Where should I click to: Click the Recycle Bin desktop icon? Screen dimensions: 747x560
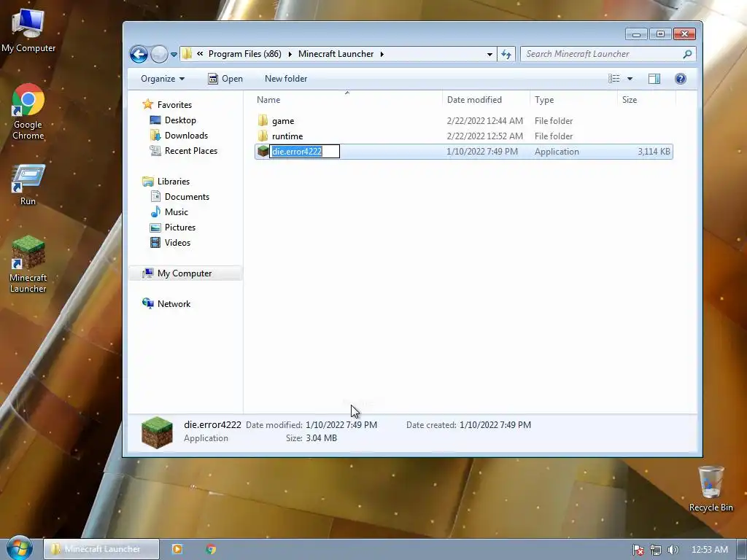pyautogui.click(x=711, y=489)
